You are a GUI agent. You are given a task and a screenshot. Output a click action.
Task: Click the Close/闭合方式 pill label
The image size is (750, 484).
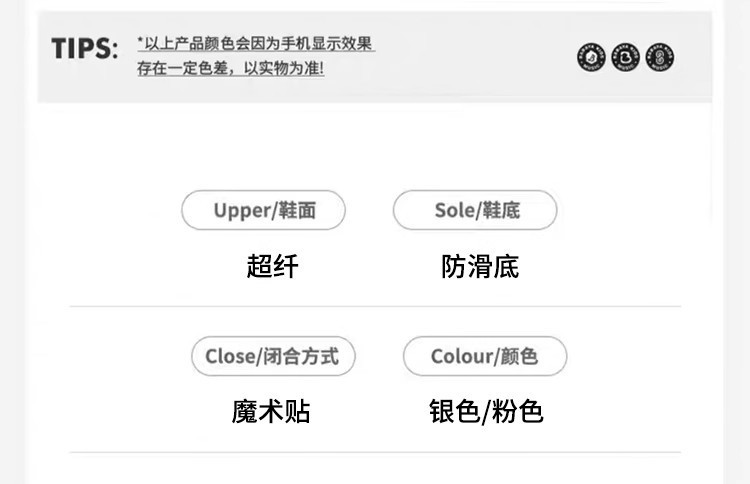click(273, 356)
